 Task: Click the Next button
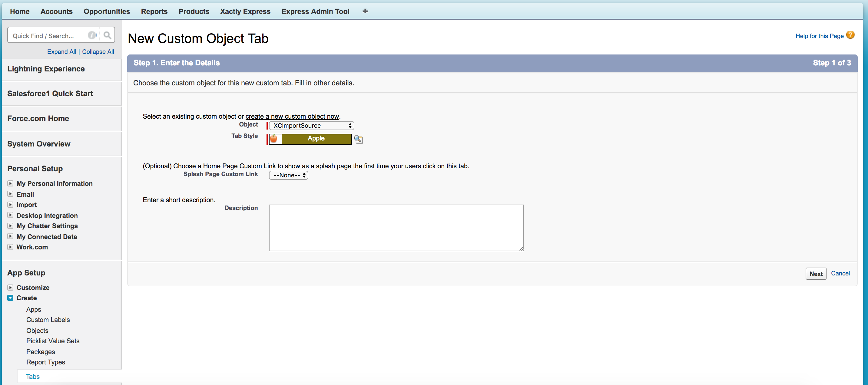pos(816,274)
